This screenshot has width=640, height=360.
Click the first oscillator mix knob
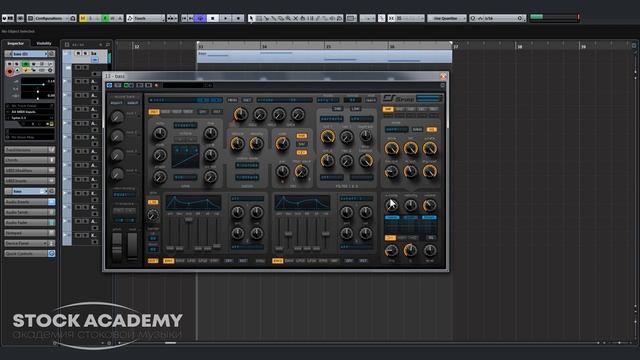(241, 115)
